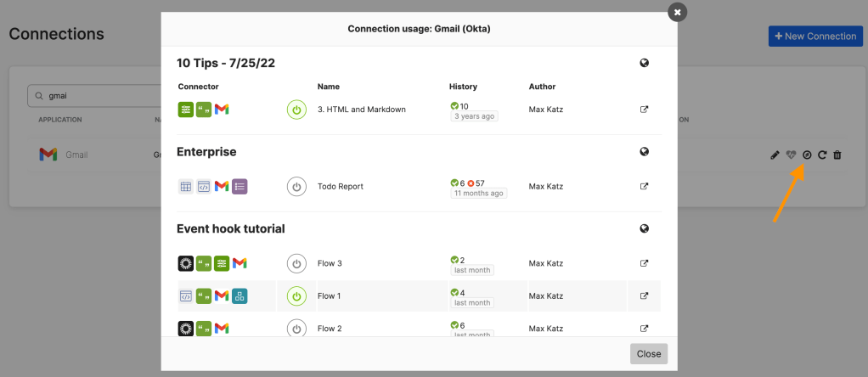Viewport: 868px width, 377px height.
Task: Open Flow 1 external link icon
Action: click(644, 295)
